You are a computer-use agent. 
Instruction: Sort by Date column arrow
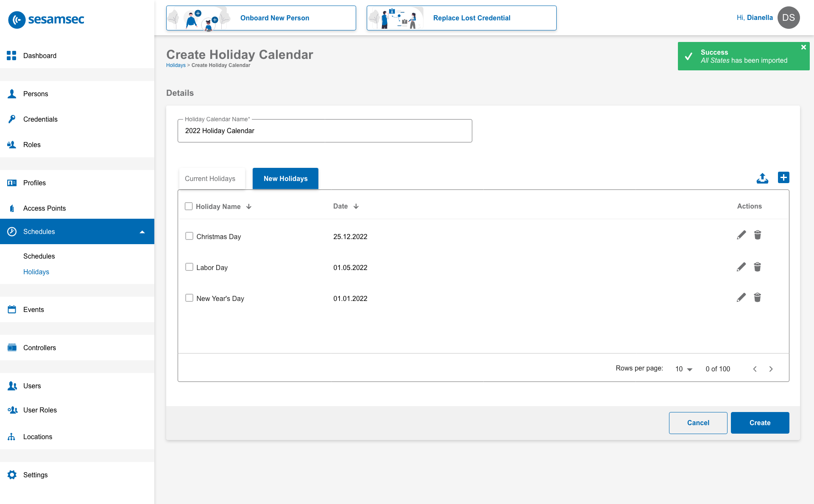(356, 206)
